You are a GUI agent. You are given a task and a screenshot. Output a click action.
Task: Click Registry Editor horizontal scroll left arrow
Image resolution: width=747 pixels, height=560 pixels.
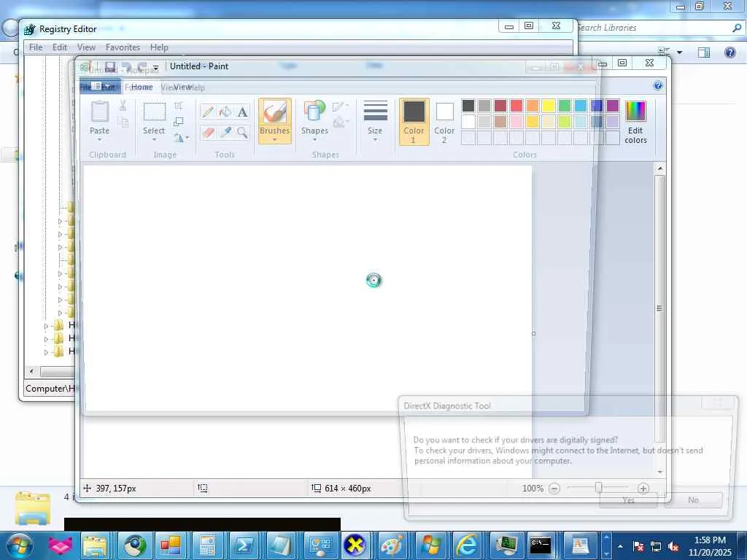(x=32, y=371)
